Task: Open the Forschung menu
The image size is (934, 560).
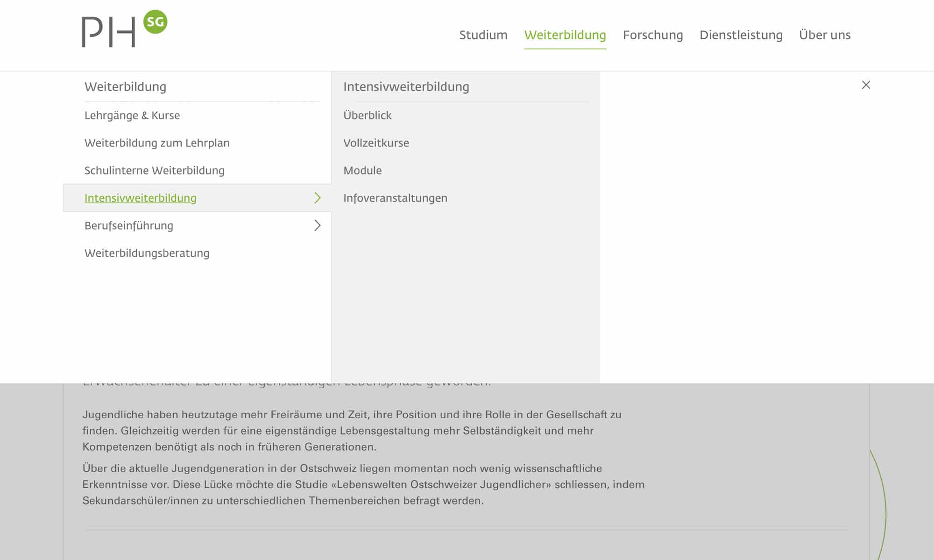Action: click(x=652, y=35)
